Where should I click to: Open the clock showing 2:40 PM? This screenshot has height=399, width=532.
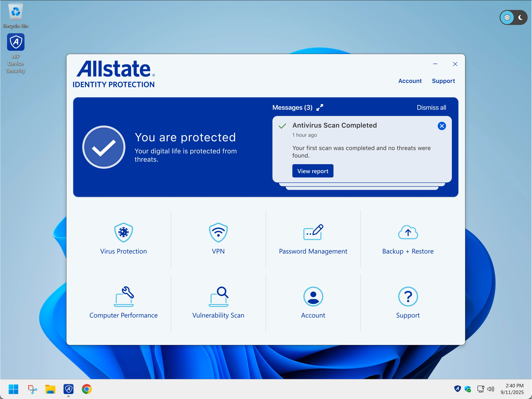pos(512,389)
